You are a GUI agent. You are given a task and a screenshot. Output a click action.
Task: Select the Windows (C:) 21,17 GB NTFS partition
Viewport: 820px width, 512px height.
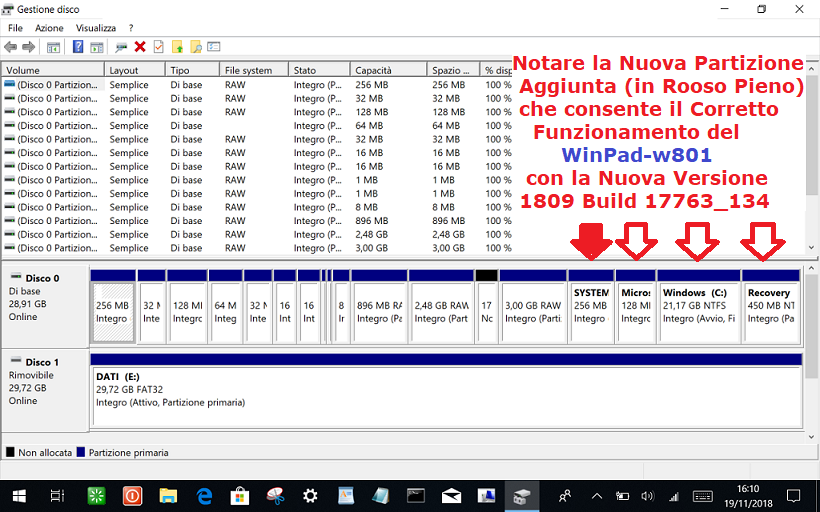pos(699,306)
